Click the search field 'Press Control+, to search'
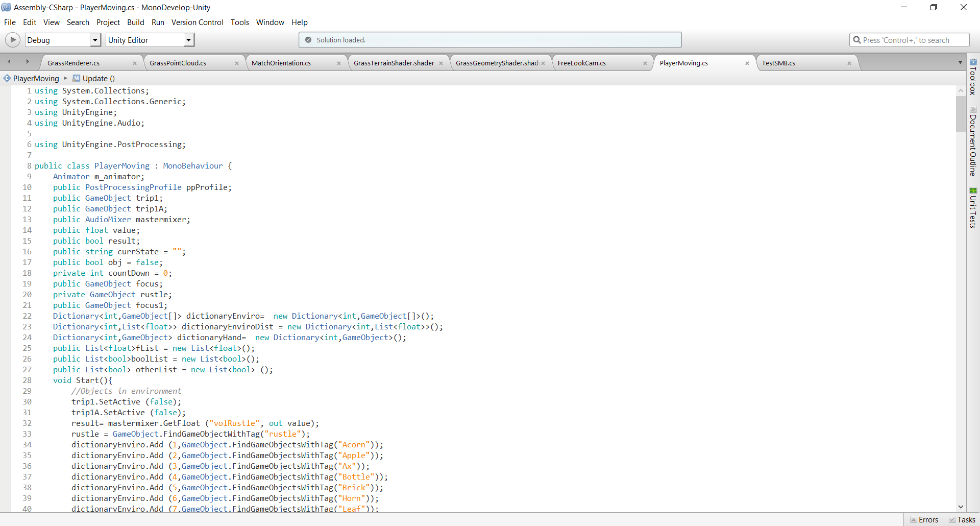The height and width of the screenshot is (526, 980). [909, 40]
